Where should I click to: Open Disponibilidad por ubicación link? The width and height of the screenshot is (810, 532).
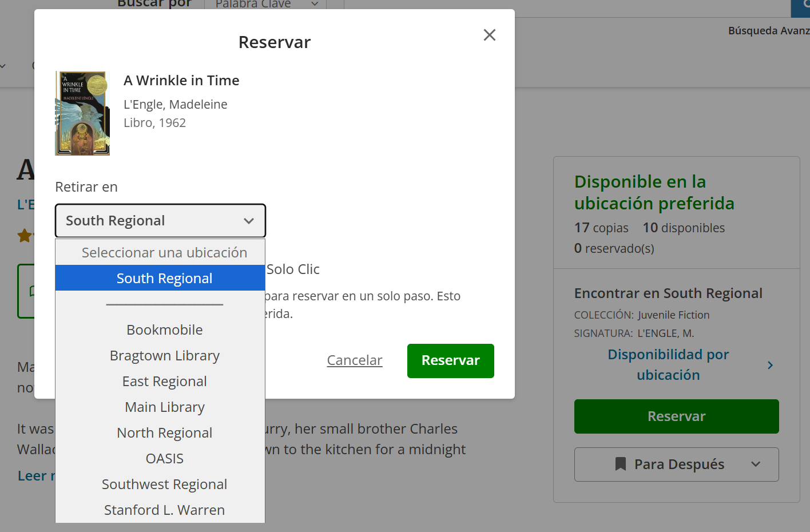pyautogui.click(x=668, y=365)
